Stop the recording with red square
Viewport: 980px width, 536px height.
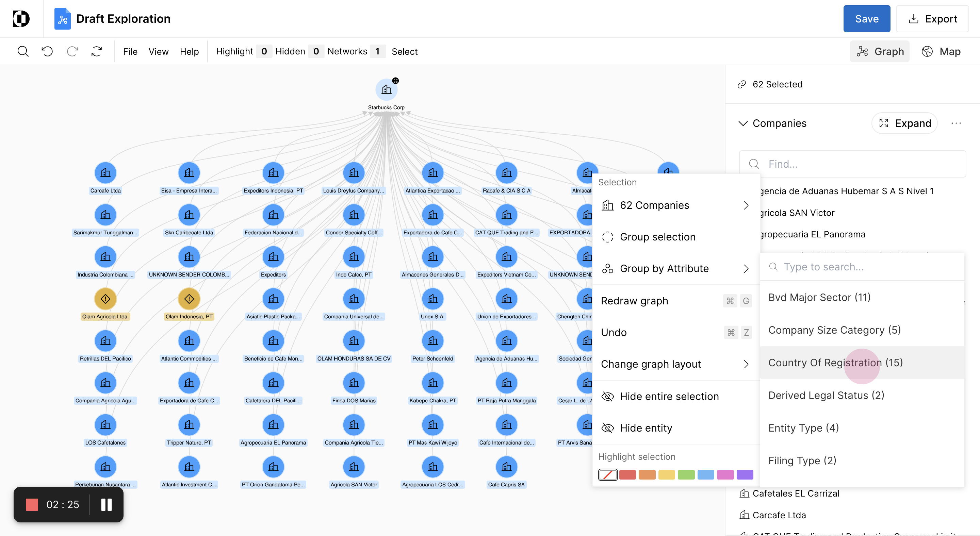pos(32,504)
